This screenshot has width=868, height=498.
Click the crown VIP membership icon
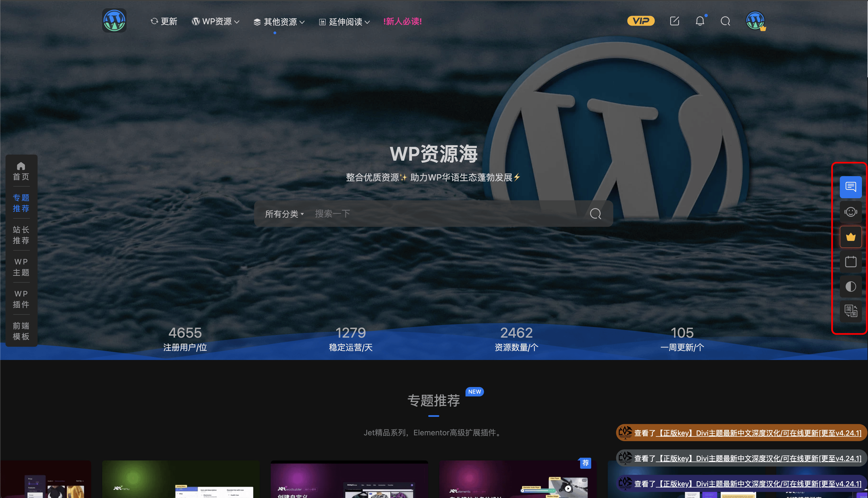pyautogui.click(x=851, y=237)
